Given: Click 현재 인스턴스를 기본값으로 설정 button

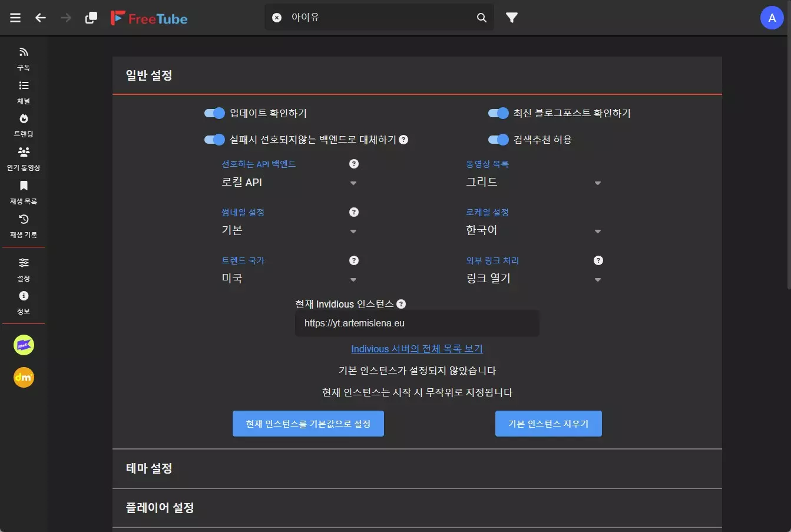Looking at the screenshot, I should pyautogui.click(x=308, y=424).
